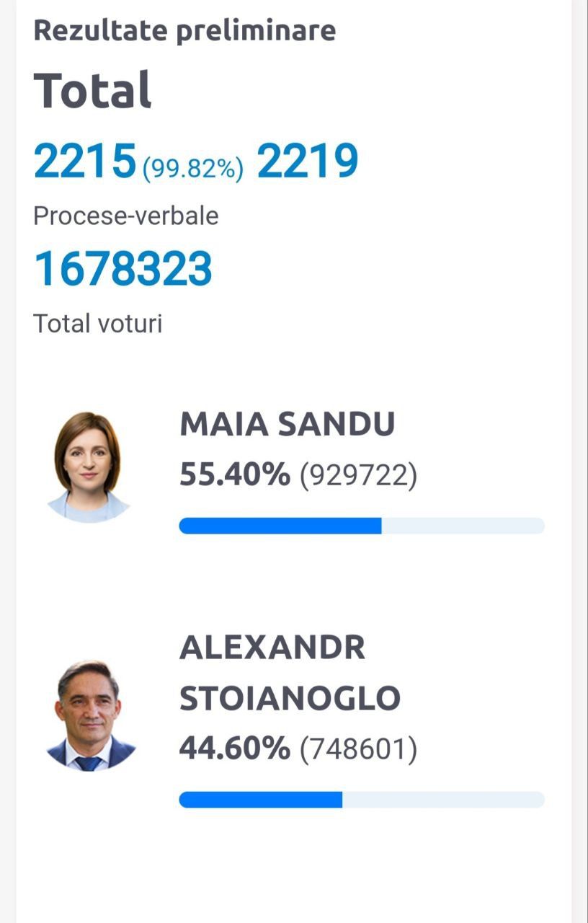The height and width of the screenshot is (923, 588).
Task: Click the Total heading
Action: coord(93,90)
